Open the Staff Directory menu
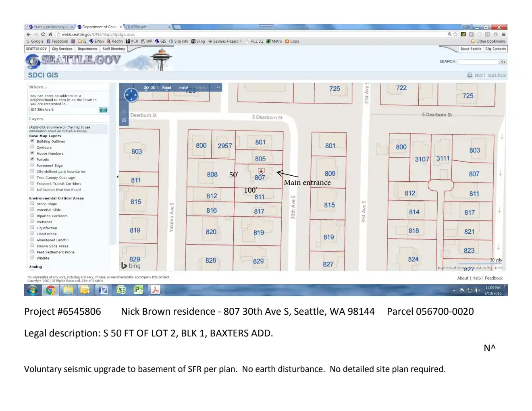Viewport: 532px width, 411px height. click(114, 49)
